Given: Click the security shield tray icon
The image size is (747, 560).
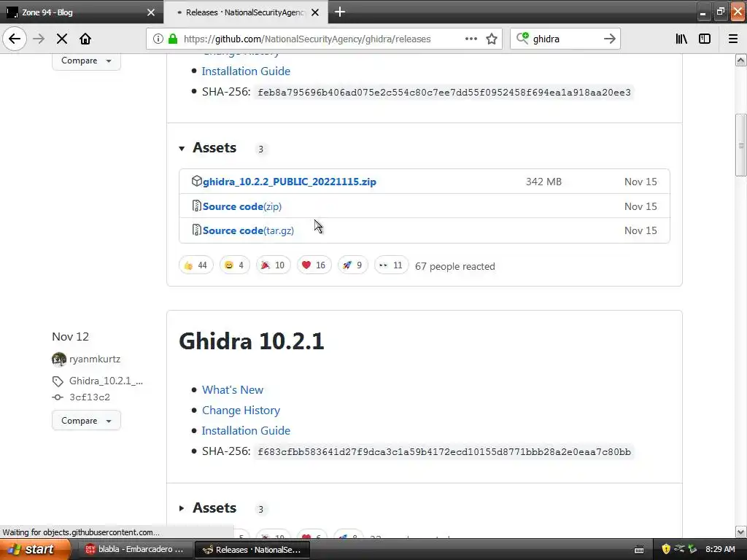Looking at the screenshot, I should [x=666, y=549].
